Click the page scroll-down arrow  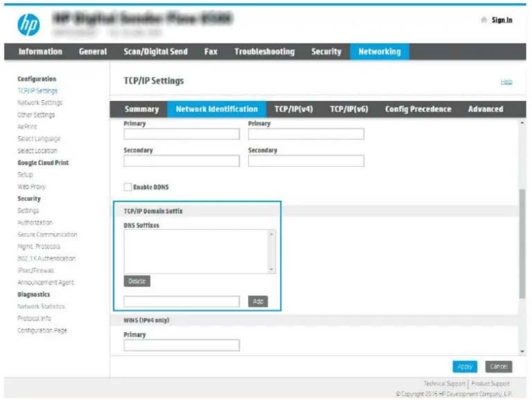click(x=522, y=352)
